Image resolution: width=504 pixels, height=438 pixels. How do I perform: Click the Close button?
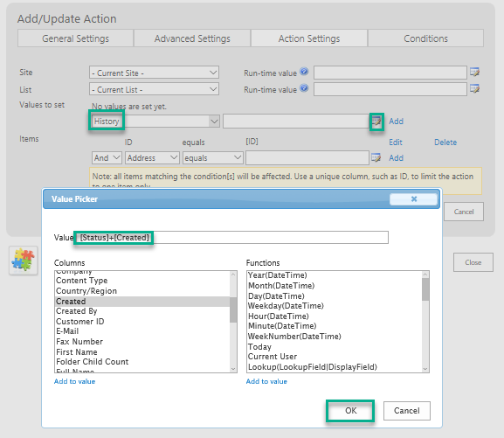pos(473,262)
